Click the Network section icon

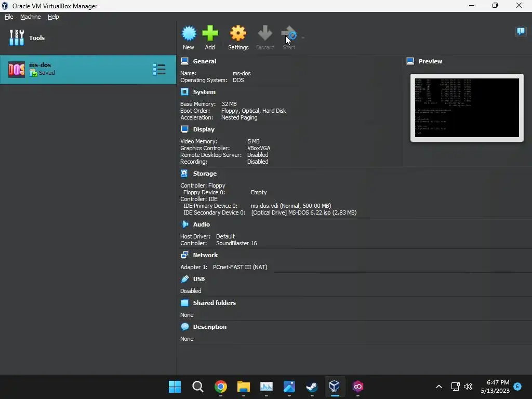184,255
